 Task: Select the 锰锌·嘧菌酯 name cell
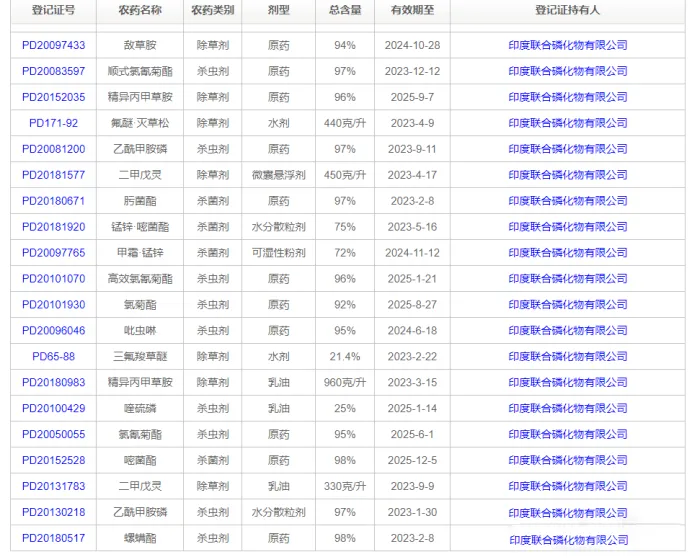tap(140, 227)
